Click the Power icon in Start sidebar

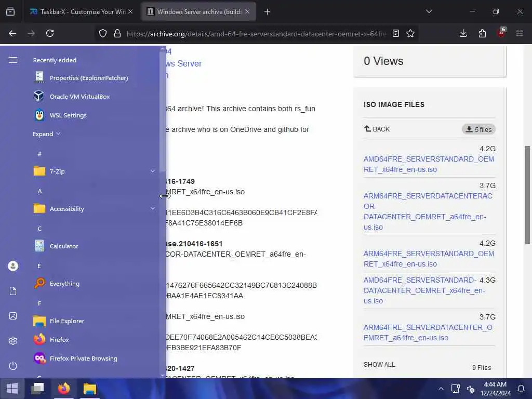click(x=13, y=366)
